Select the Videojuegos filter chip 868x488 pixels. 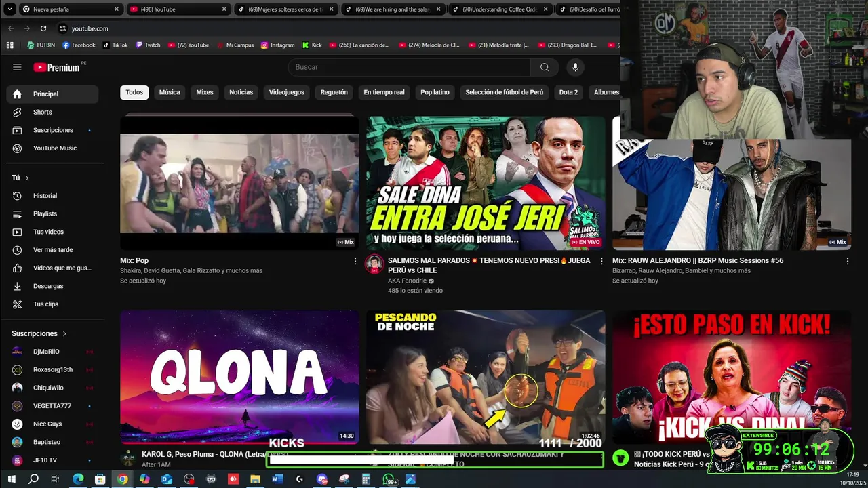(287, 92)
